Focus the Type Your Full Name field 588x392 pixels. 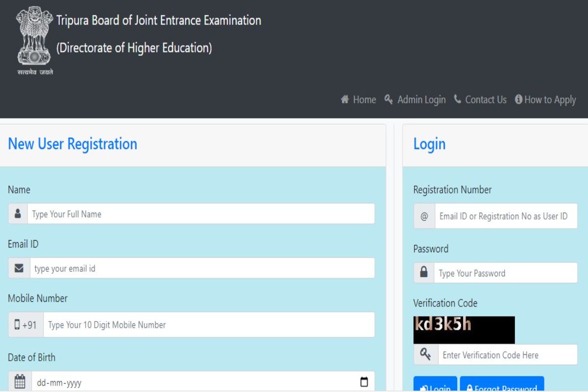201,214
